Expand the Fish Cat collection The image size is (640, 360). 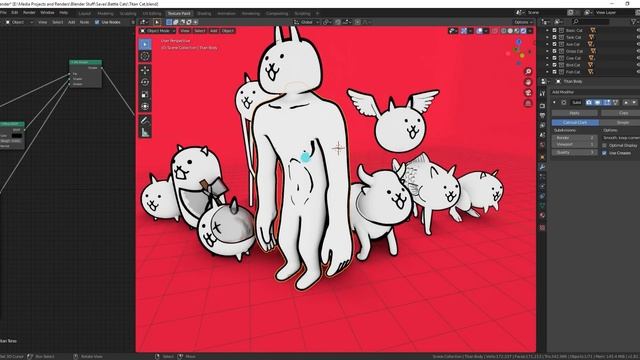[x=548, y=72]
